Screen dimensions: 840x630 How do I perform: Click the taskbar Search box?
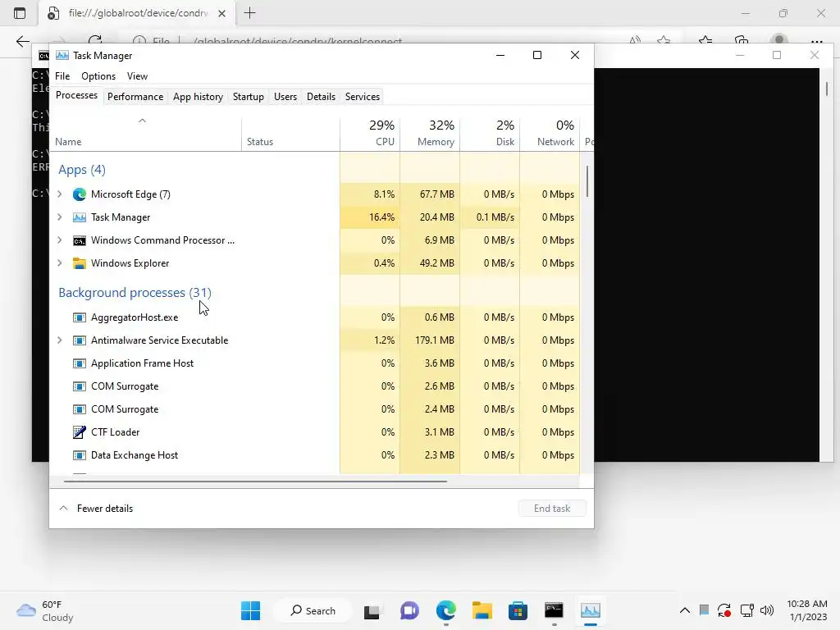pyautogui.click(x=313, y=610)
